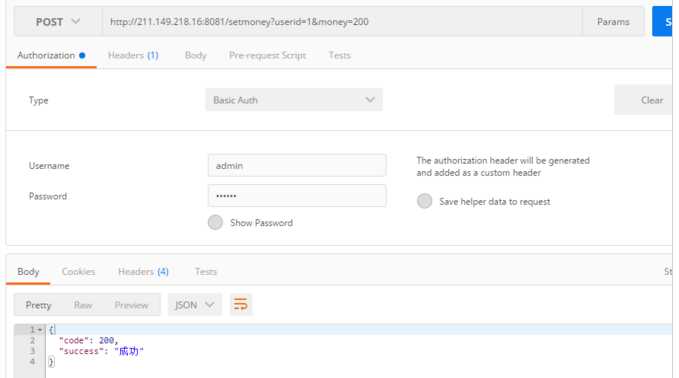Screen dimensions: 679x378
Task: Select the Pretty response view
Action: [38, 305]
